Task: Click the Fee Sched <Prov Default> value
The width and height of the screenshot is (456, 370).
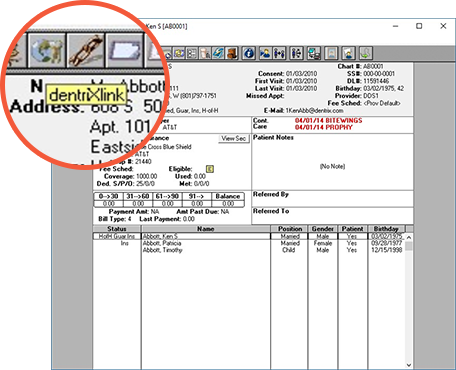Action: [382, 103]
